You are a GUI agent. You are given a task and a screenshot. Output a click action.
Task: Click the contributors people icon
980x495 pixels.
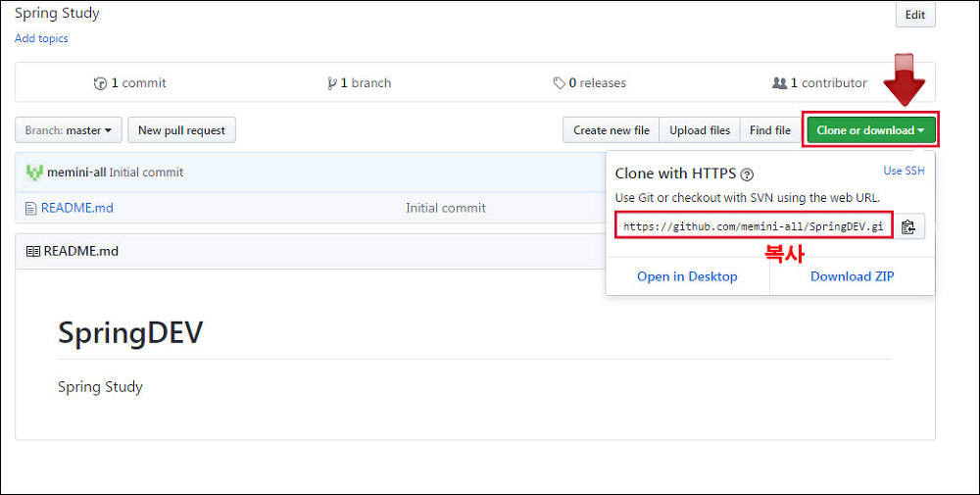tap(779, 82)
